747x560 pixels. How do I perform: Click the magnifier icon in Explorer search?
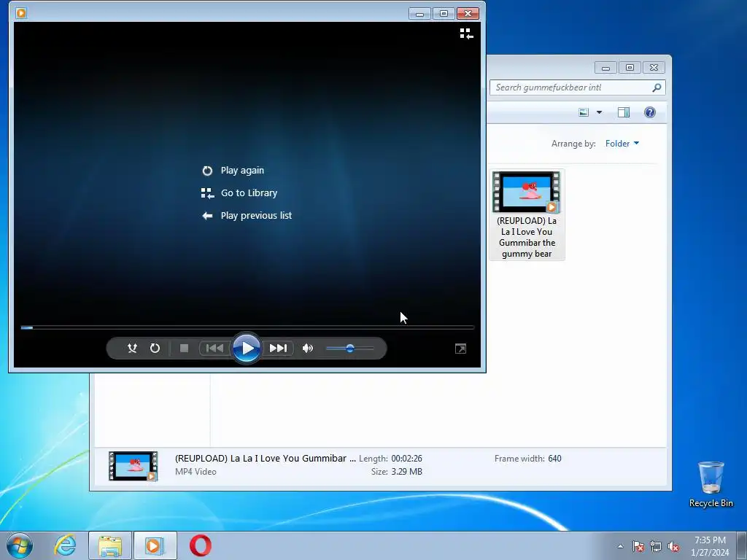(657, 87)
